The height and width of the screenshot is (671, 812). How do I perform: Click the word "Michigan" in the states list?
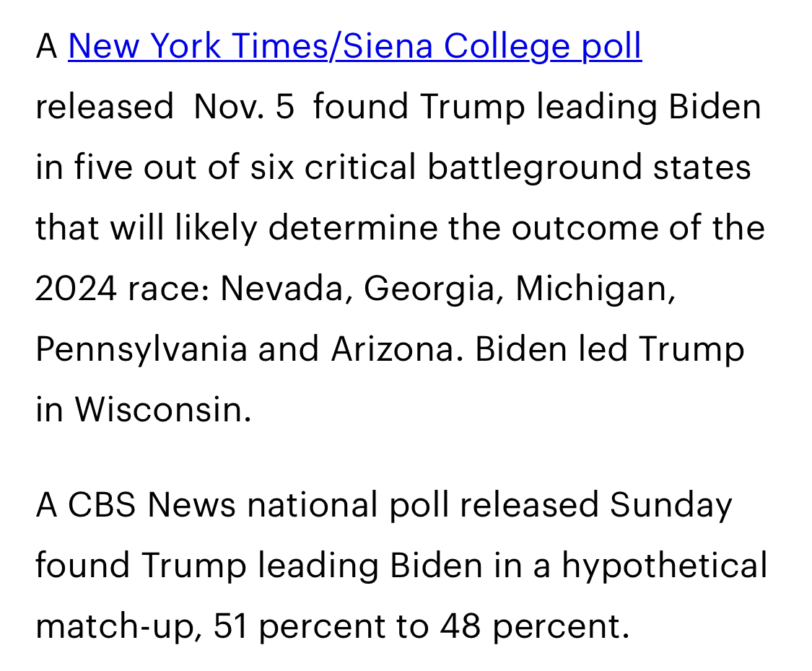pos(590,289)
